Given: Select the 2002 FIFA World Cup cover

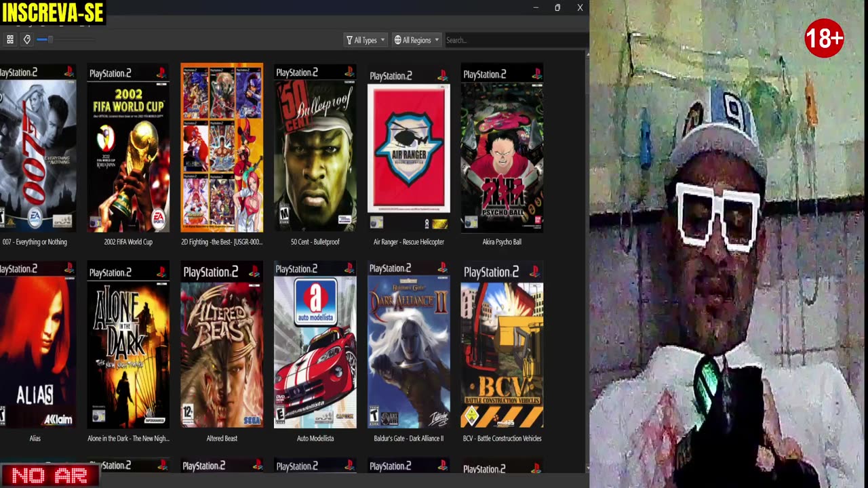Looking at the screenshot, I should (128, 148).
